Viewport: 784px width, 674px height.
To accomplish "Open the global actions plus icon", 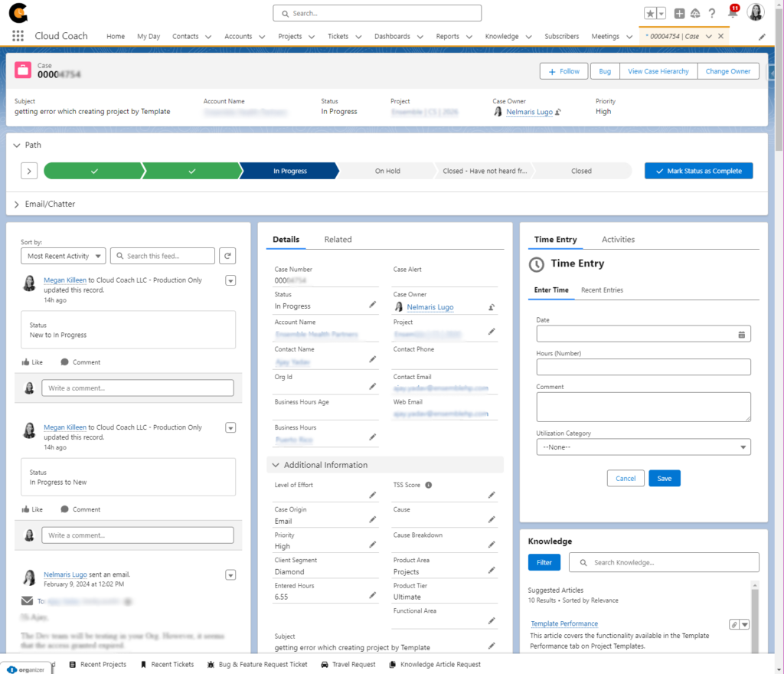I will coord(678,13).
